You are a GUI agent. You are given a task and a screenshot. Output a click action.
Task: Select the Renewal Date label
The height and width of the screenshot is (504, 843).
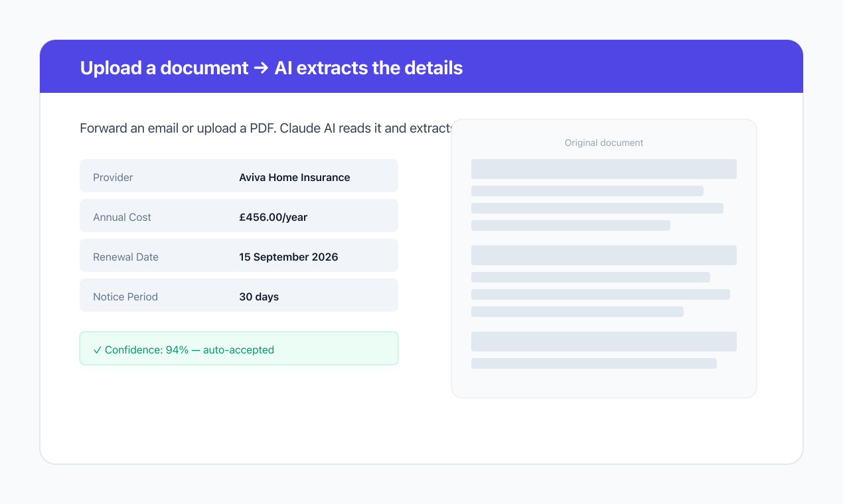point(125,257)
